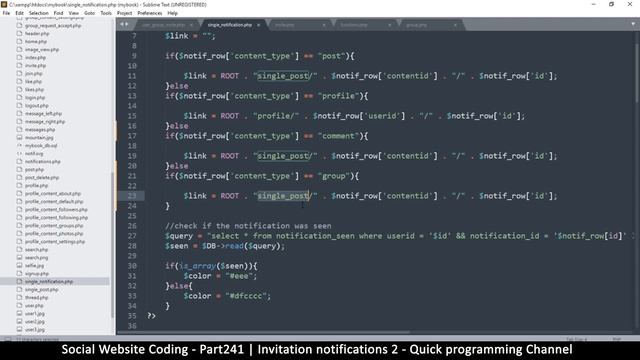Open profile_content_groups.php from sidebar
The width and height of the screenshot is (640, 360).
(54, 225)
